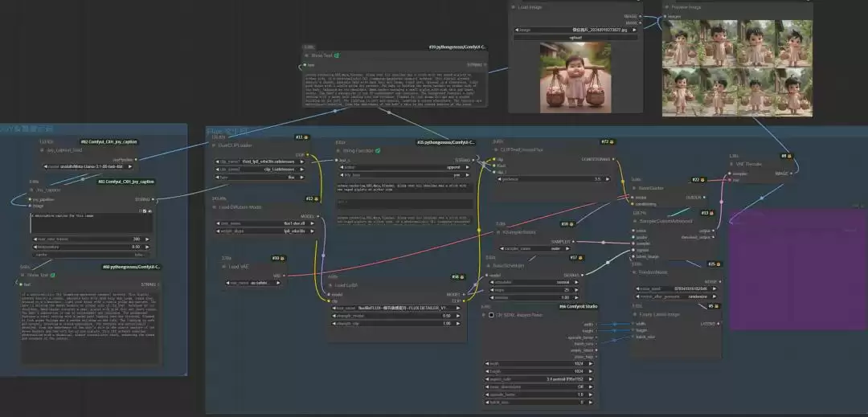
Task: Click the upload button in Load Image node
Action: point(575,38)
